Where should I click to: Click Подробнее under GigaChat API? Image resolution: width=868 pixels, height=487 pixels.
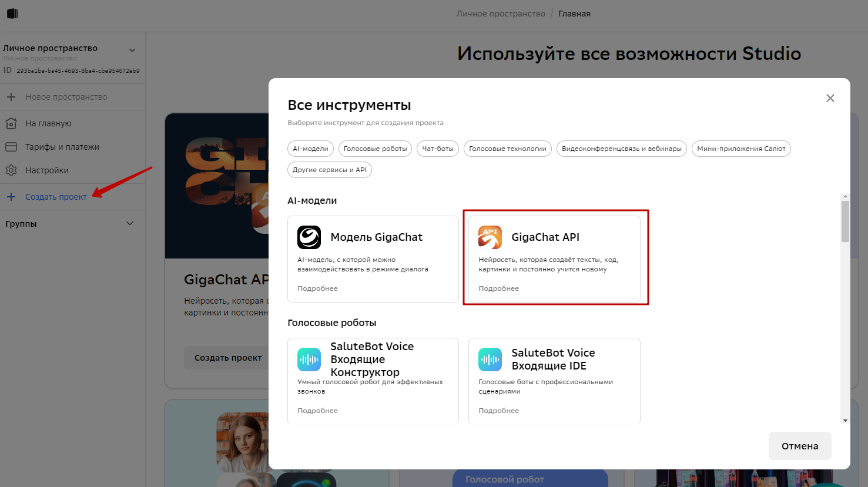pyautogui.click(x=499, y=288)
